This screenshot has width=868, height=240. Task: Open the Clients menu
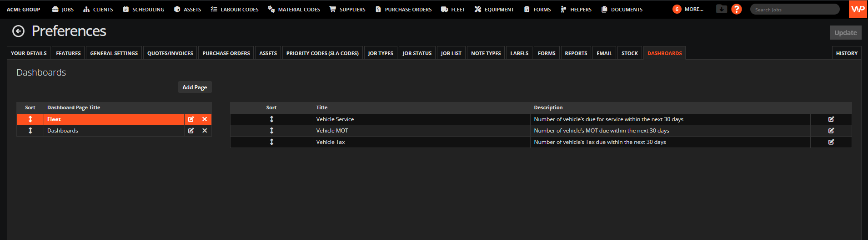(x=98, y=9)
